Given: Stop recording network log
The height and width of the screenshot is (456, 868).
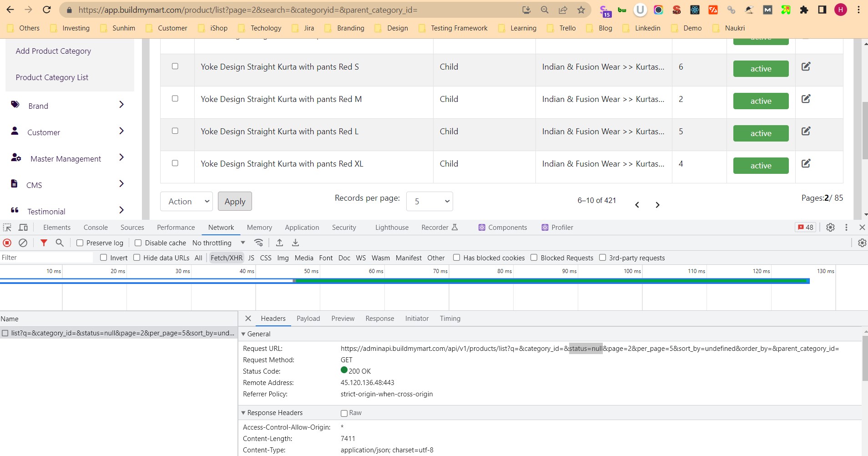Looking at the screenshot, I should (x=7, y=243).
